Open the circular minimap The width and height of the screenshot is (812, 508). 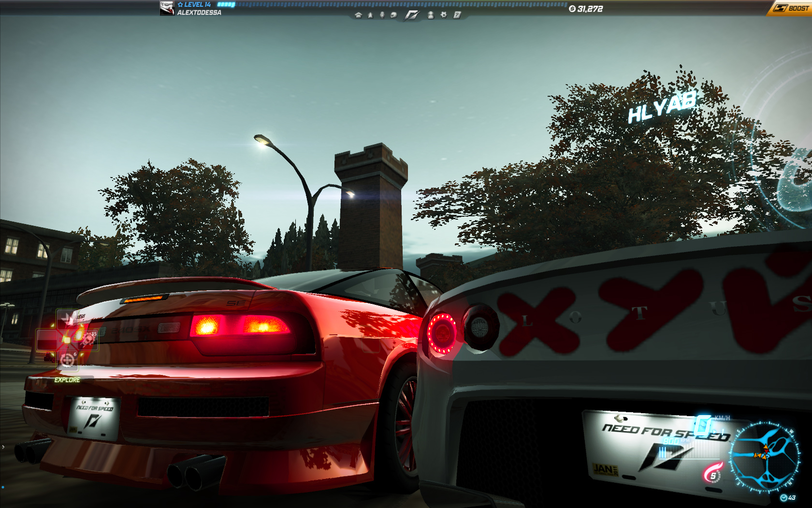click(x=764, y=457)
